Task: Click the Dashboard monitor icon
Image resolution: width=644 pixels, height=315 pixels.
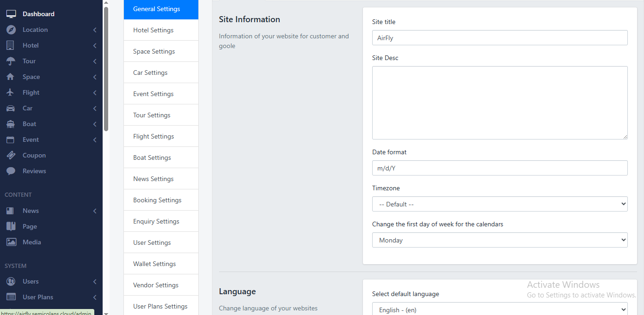Action: point(11,14)
